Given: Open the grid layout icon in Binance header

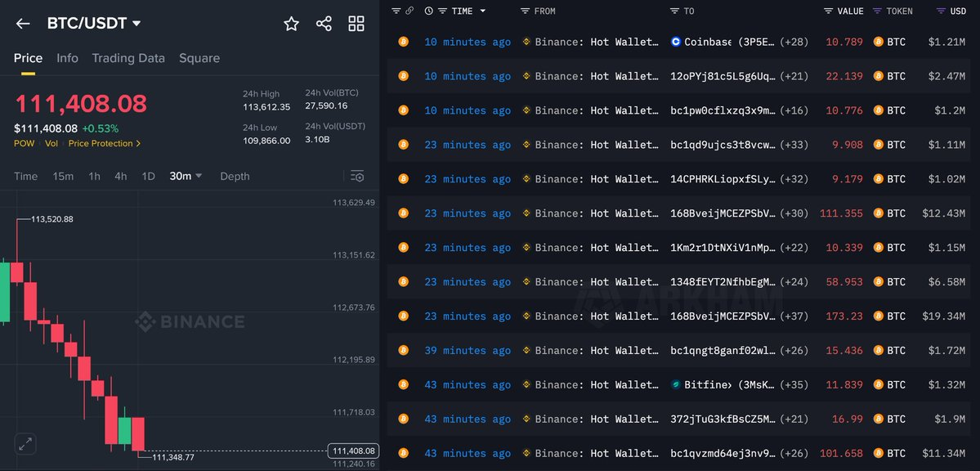Looking at the screenshot, I should click(356, 24).
